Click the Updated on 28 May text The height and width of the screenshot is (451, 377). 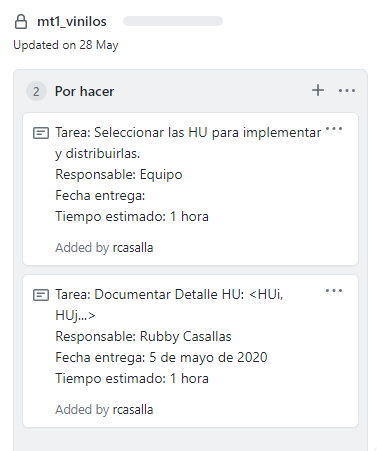(66, 45)
